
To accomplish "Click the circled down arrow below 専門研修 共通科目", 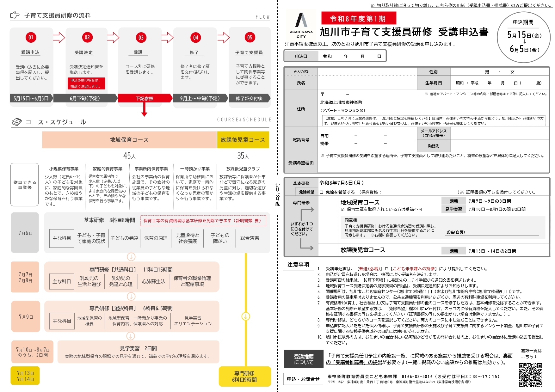I will point(131,296).
